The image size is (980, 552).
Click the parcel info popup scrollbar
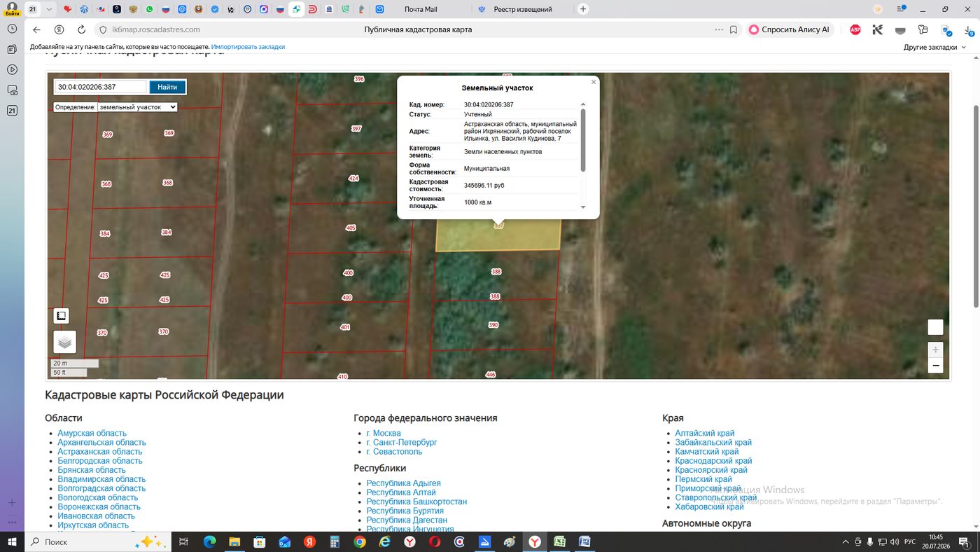coord(583,140)
